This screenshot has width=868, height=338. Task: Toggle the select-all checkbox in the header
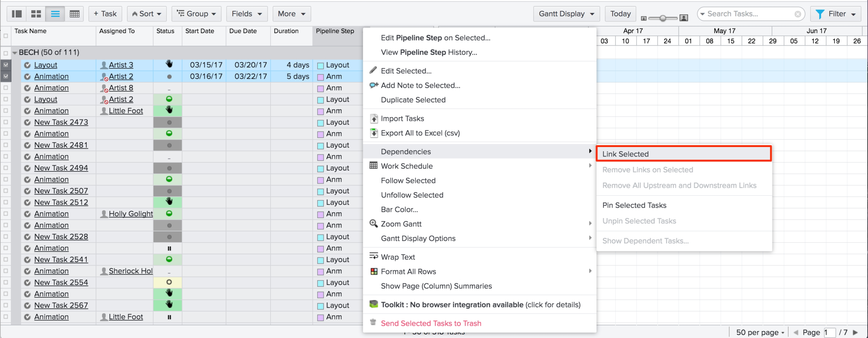[6, 36]
